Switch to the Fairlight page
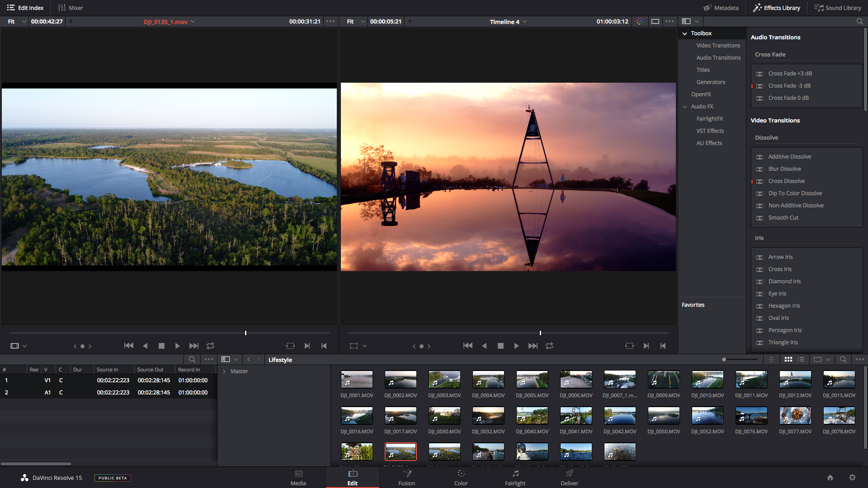This screenshot has height=488, width=868. pos(515,478)
